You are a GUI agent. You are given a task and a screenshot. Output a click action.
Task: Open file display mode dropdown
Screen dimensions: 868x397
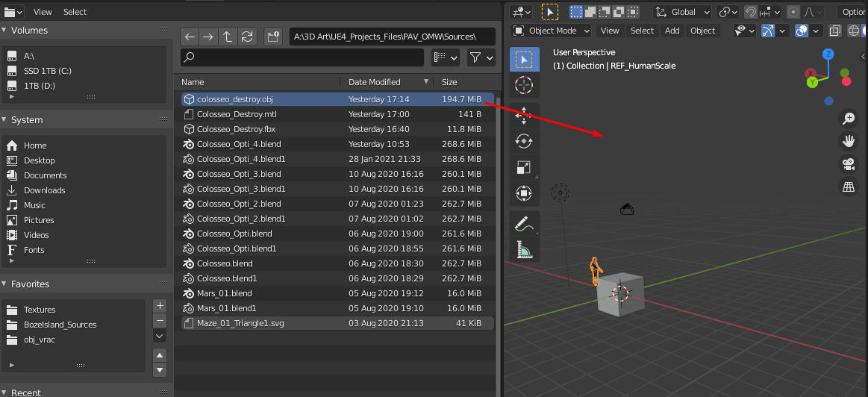446,57
